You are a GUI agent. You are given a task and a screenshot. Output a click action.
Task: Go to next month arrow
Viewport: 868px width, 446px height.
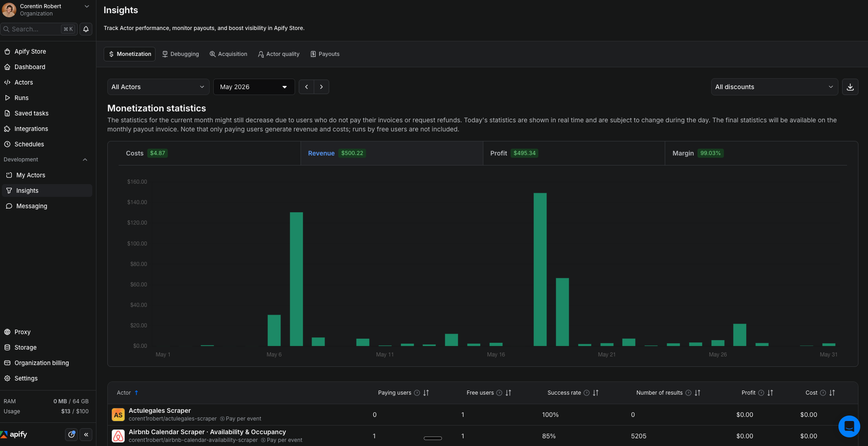321,87
